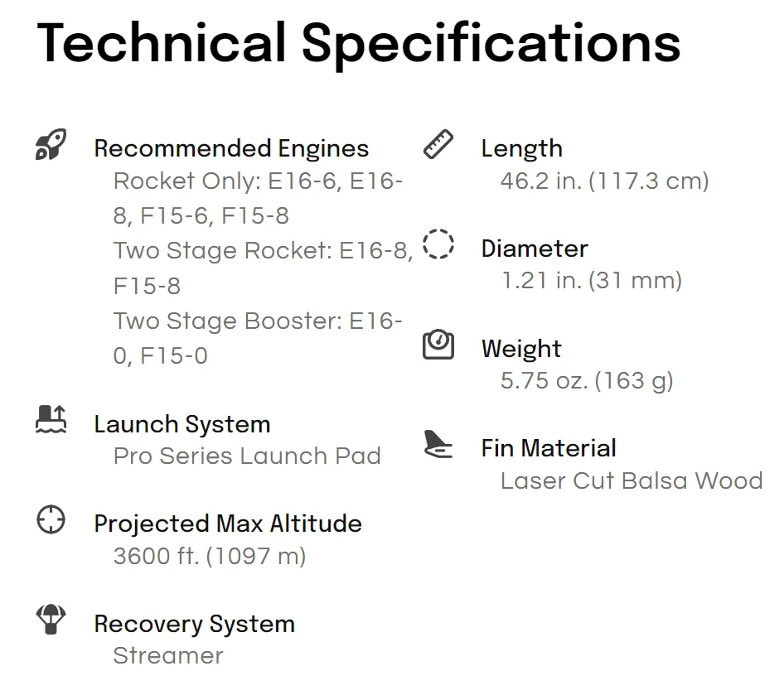784x695 pixels.
Task: Click the Two Stage Booster engine line
Action: (258, 338)
